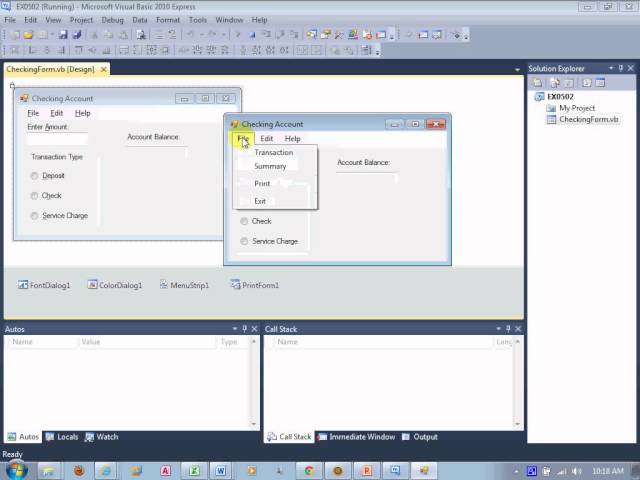Select Service Charge radio in running window

click(244, 241)
